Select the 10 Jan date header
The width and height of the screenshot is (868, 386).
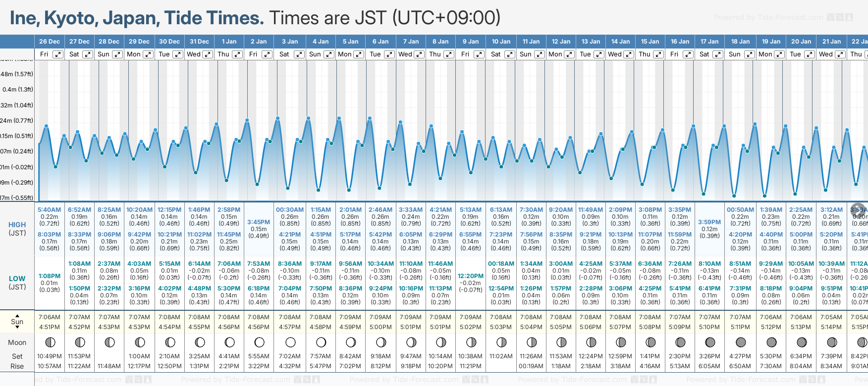501,42
